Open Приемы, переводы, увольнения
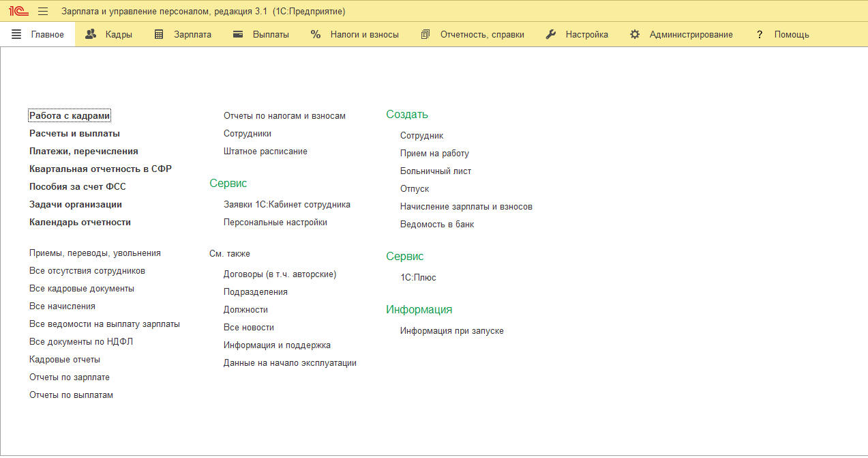This screenshot has width=868, height=458. tap(95, 253)
